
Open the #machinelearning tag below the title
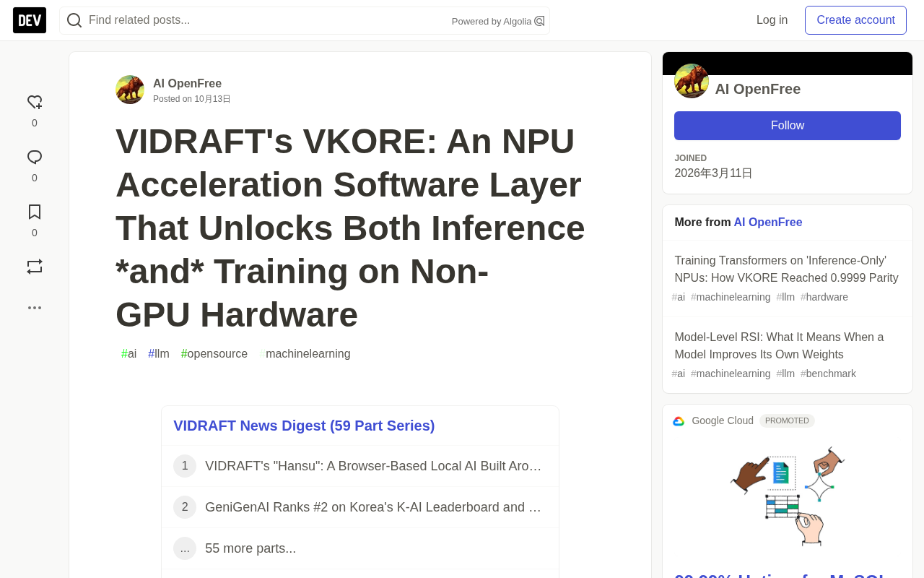305,354
